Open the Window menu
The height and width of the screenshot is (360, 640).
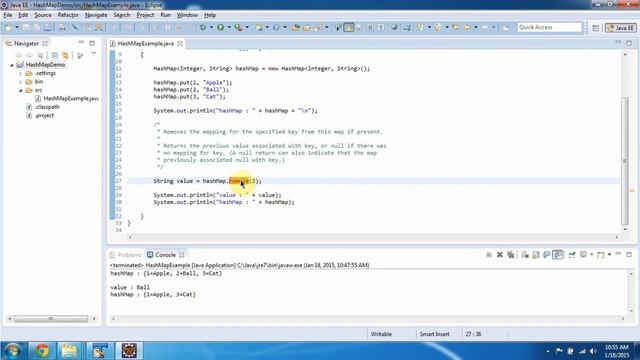coord(187,15)
